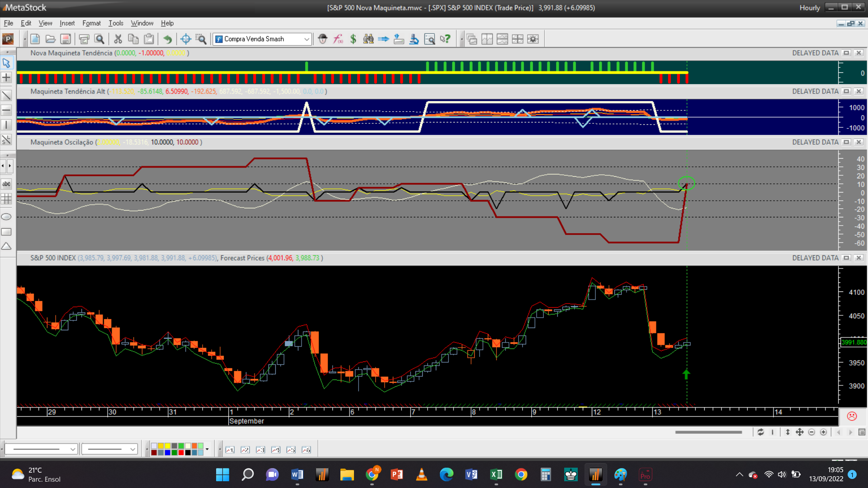This screenshot has width=868, height=488.
Task: Toggle the crosshair pointer tool
Action: [x=185, y=39]
